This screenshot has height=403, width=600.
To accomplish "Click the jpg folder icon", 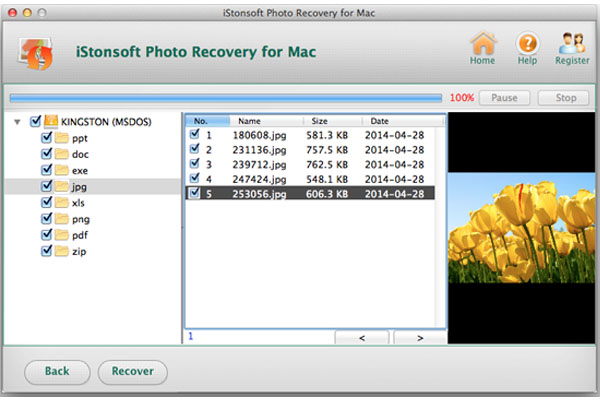I will pyautogui.click(x=62, y=187).
